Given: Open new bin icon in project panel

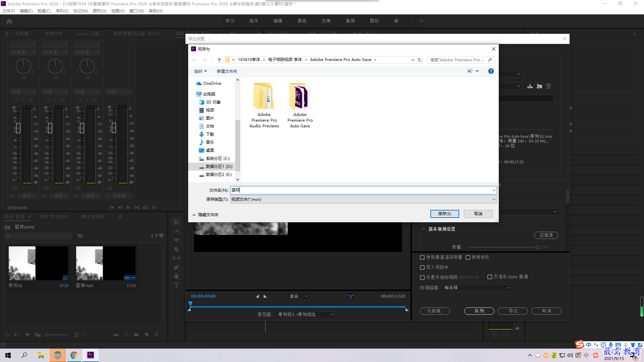Looking at the screenshot, I should pos(136,335).
